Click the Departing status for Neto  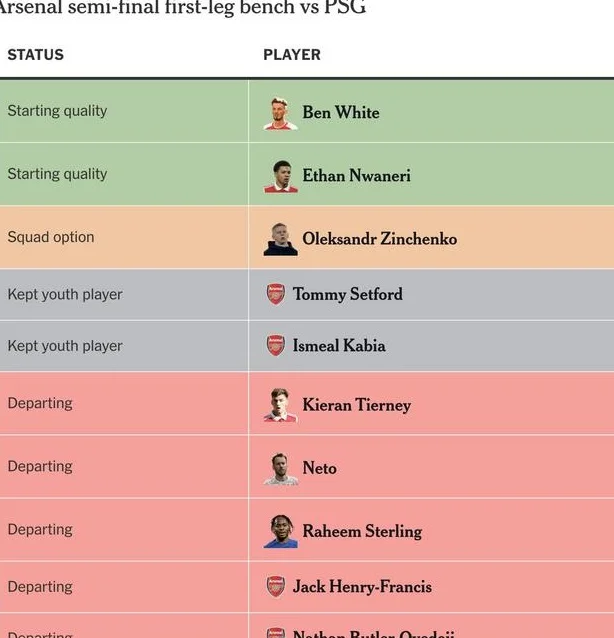[x=40, y=466]
